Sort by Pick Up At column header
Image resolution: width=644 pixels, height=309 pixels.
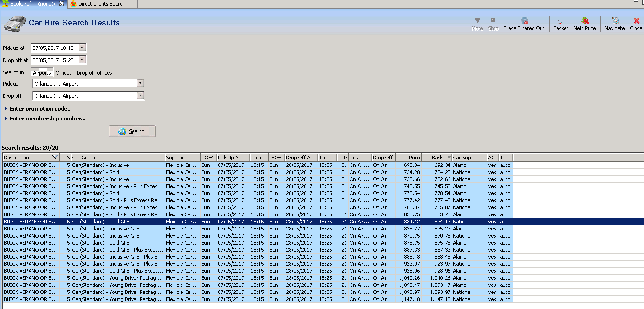click(x=232, y=158)
